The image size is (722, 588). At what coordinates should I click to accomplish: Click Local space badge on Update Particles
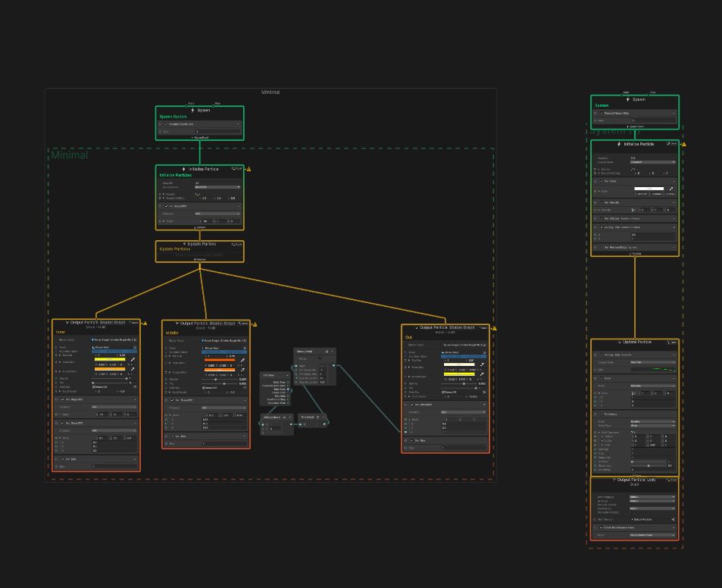coord(237,245)
